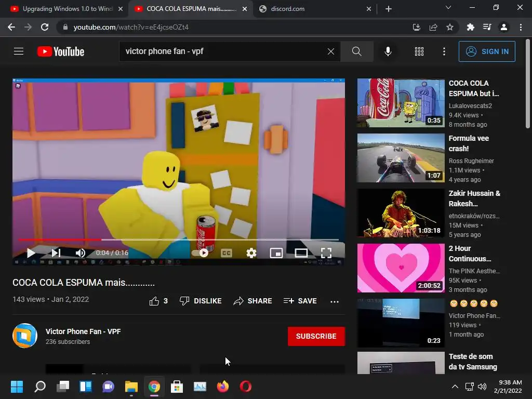
Task: Open the YouTube apps grid
Action: (x=419, y=51)
